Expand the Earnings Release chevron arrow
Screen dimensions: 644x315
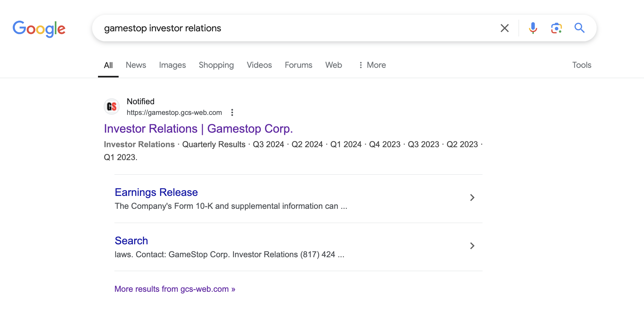pos(472,198)
